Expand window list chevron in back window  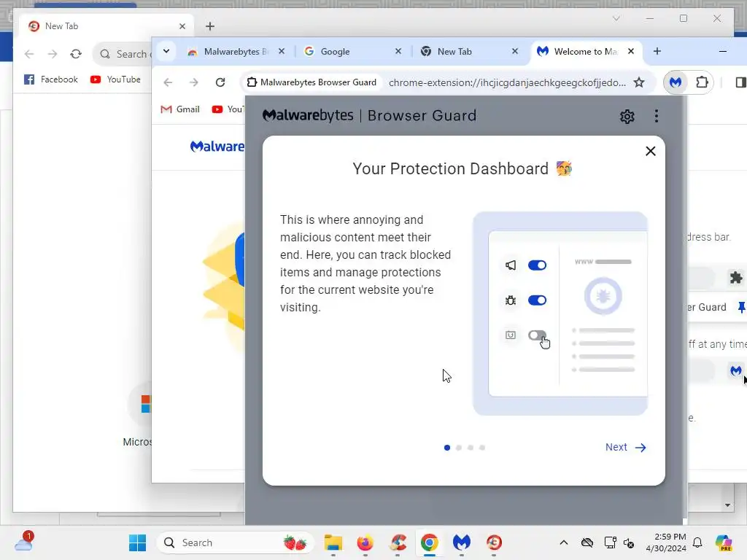(616, 18)
